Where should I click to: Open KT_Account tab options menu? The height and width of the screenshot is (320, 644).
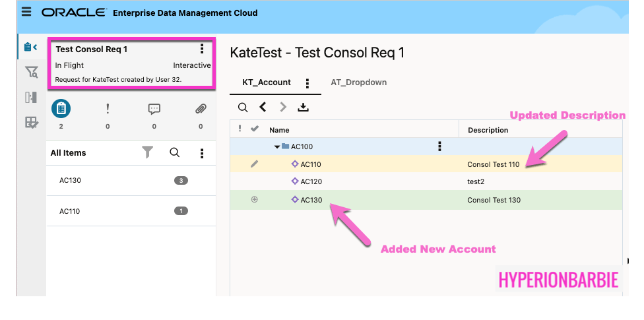307,83
